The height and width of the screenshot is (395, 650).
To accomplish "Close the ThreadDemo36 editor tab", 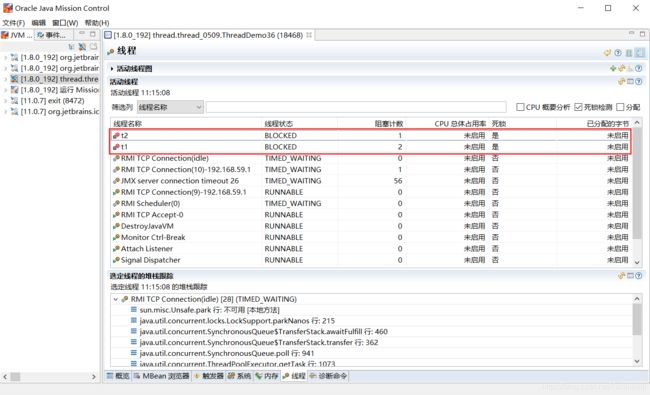I will (x=309, y=35).
